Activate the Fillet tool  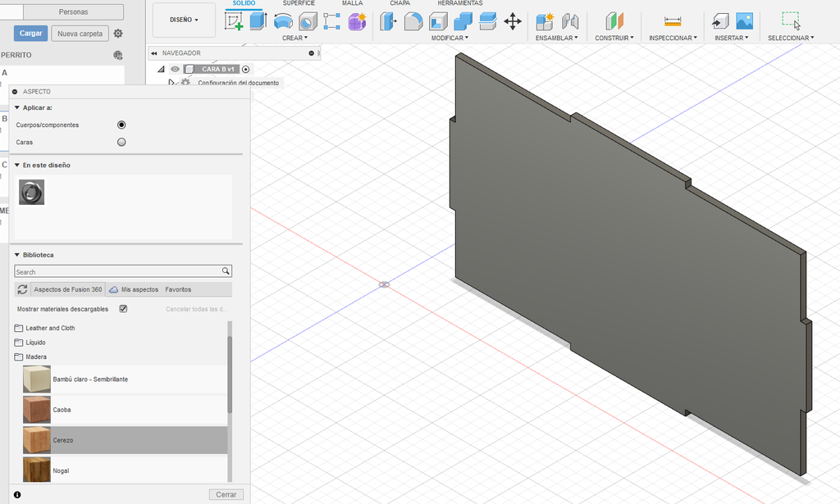413,21
